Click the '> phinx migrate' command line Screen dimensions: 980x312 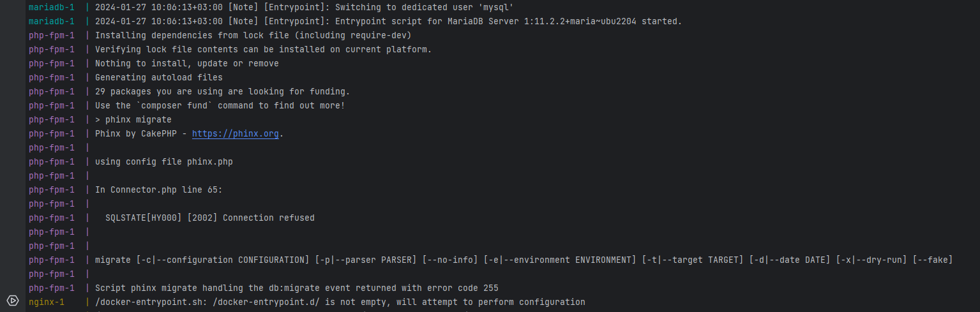click(x=133, y=120)
